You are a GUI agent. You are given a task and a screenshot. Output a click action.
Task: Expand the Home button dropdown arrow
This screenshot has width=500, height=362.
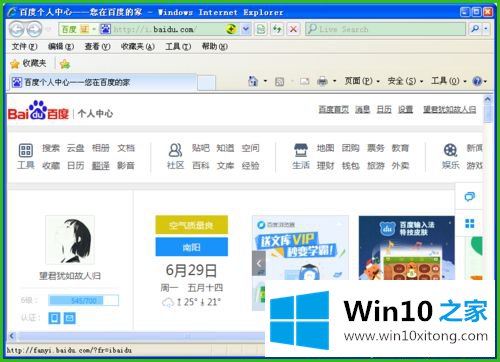point(266,81)
